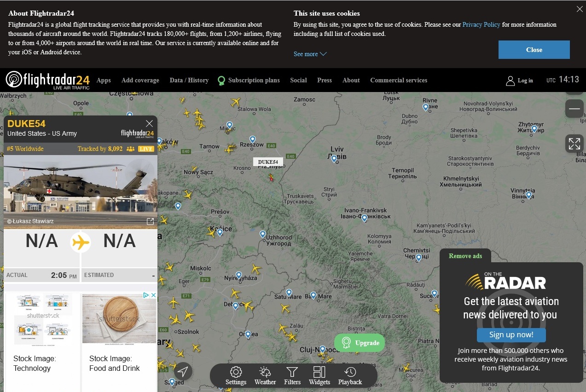The width and height of the screenshot is (586, 392).
Task: Close the cookie notice with Close button
Action: click(534, 50)
